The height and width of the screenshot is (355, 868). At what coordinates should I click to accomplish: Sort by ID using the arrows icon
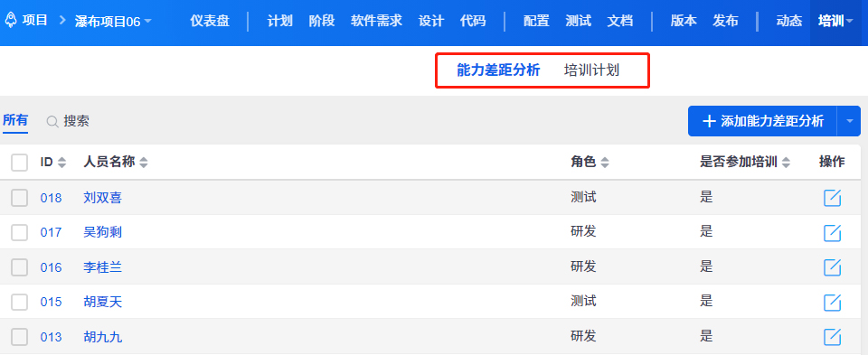click(x=62, y=163)
